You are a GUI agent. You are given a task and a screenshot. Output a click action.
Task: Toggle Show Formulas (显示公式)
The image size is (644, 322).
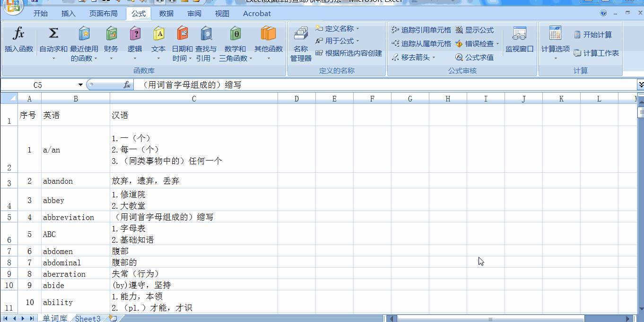tap(474, 30)
